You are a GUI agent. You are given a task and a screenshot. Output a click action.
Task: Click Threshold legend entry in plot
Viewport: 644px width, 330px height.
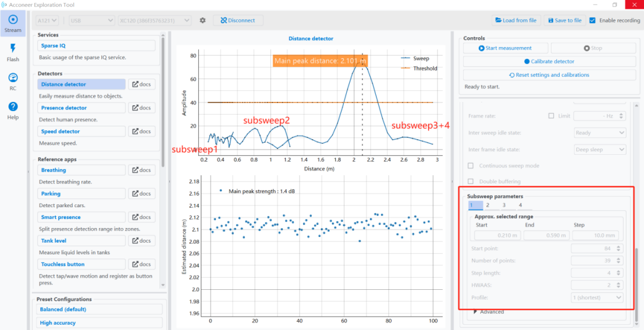(x=419, y=68)
